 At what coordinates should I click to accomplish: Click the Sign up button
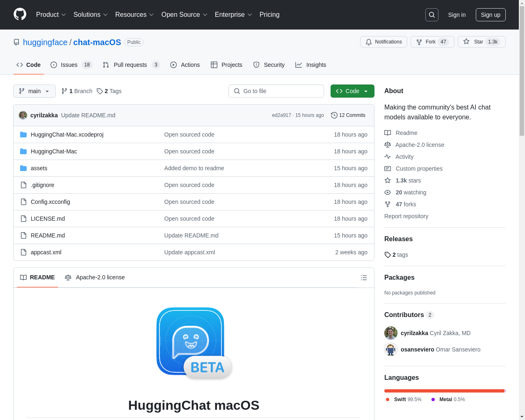point(491,15)
